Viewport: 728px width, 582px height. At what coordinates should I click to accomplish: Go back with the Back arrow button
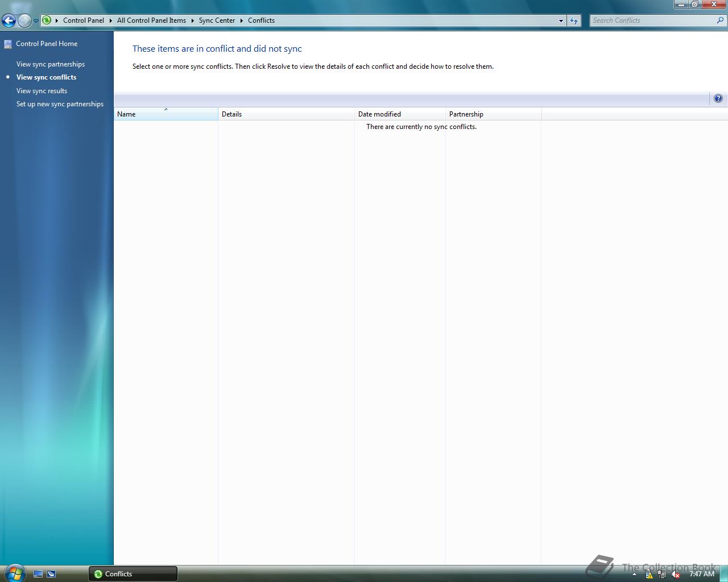[x=9, y=21]
